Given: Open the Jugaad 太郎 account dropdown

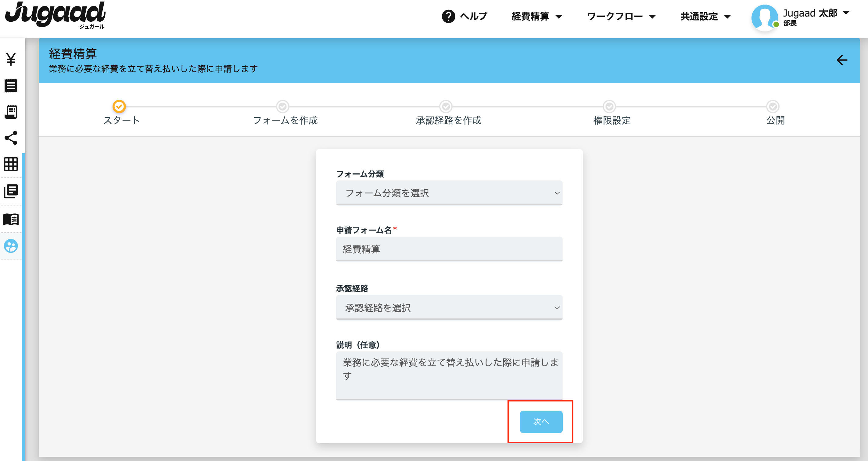Looking at the screenshot, I should (816, 13).
